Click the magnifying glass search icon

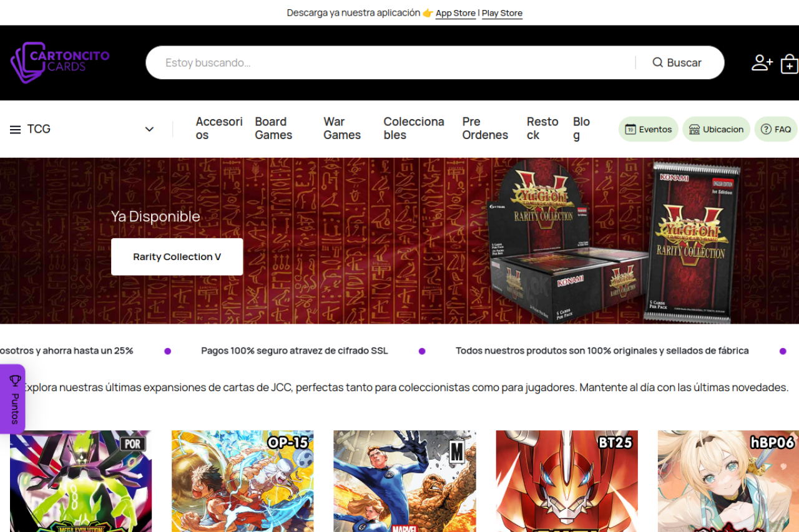[x=658, y=62]
